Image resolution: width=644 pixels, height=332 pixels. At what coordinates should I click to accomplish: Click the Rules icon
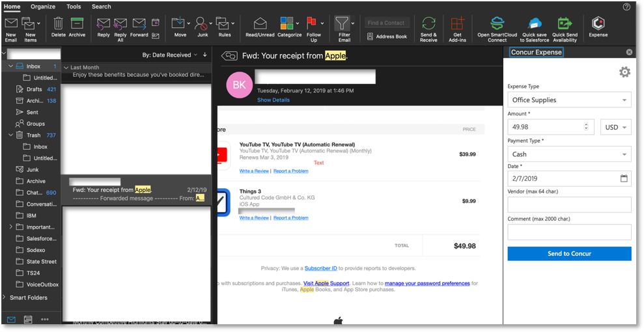coord(223,23)
